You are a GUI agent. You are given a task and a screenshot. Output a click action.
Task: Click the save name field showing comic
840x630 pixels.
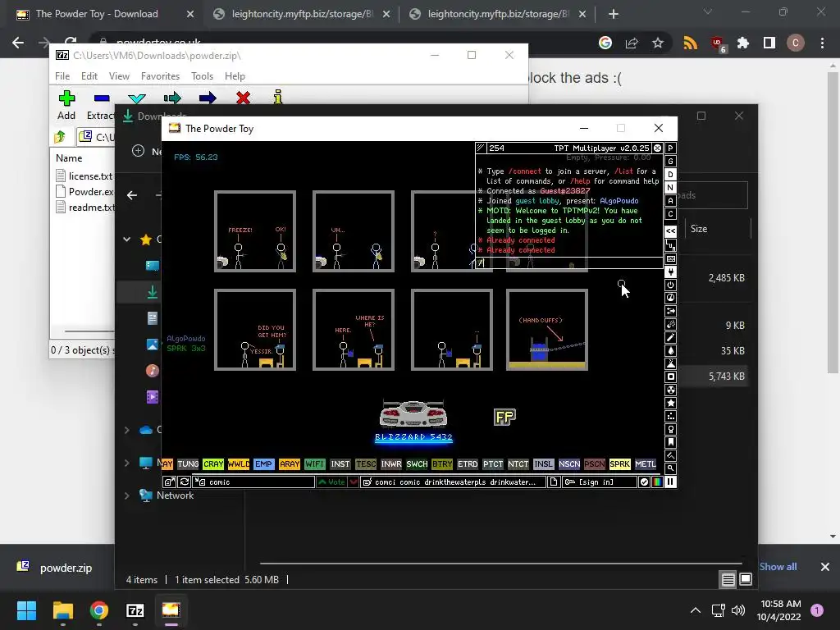[253, 482]
